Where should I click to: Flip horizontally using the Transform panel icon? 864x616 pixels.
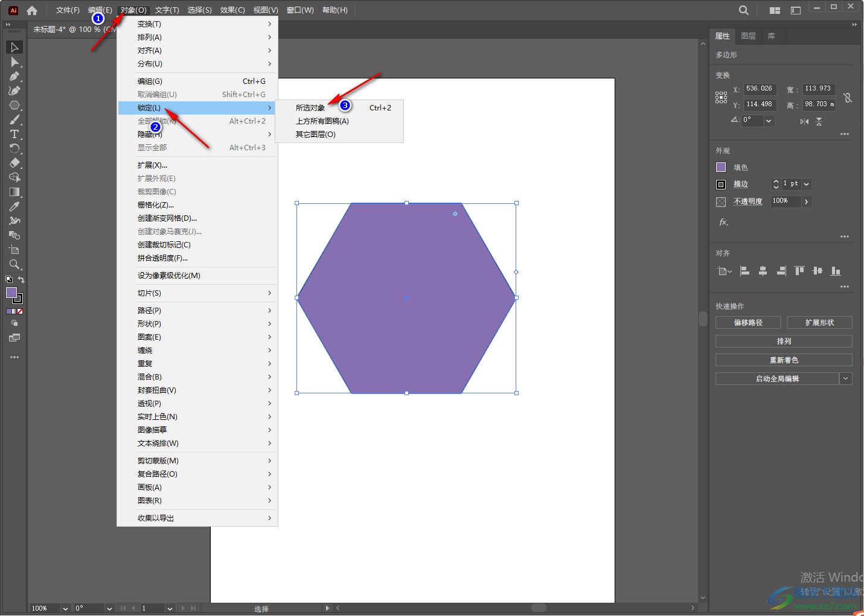804,121
